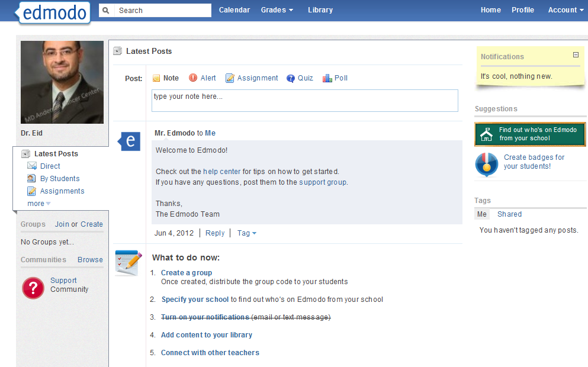Click the Mr. Edmodo avatar icon

(129, 141)
